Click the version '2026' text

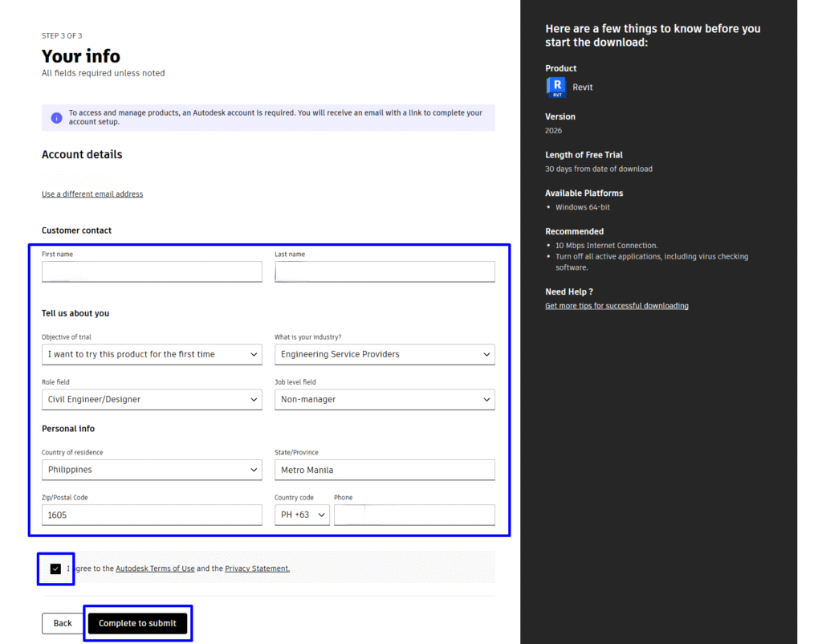click(x=553, y=131)
